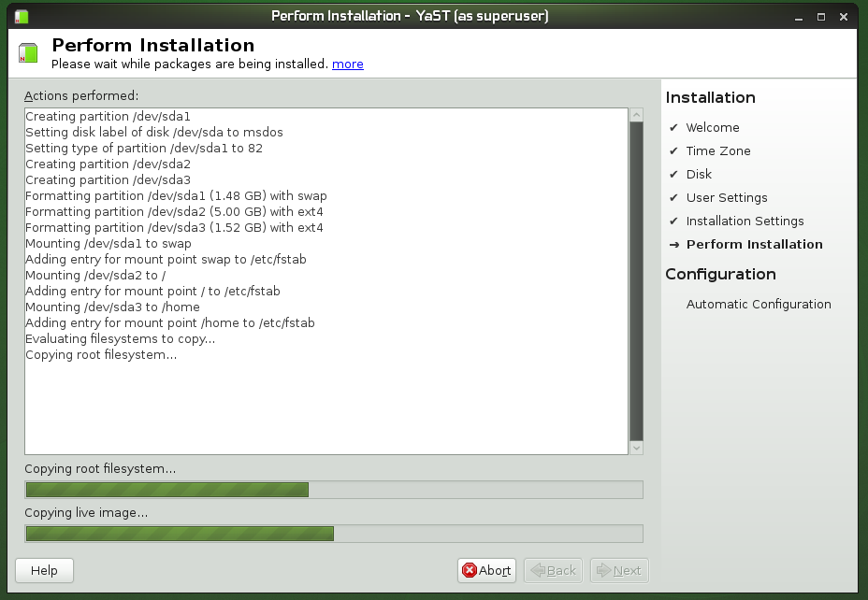Minimize the YaST installation window
Screen dimensions: 868x600
point(798,17)
